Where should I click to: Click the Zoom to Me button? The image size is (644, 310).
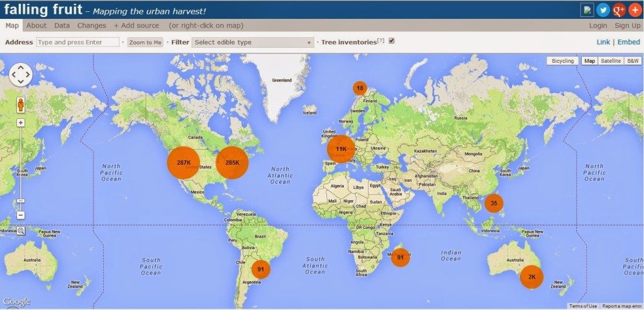pos(145,42)
